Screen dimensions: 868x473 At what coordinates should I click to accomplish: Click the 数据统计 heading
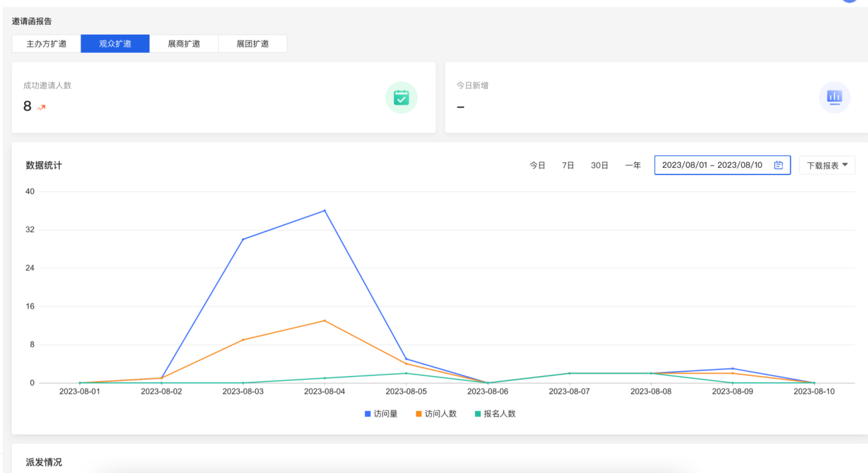coord(44,165)
